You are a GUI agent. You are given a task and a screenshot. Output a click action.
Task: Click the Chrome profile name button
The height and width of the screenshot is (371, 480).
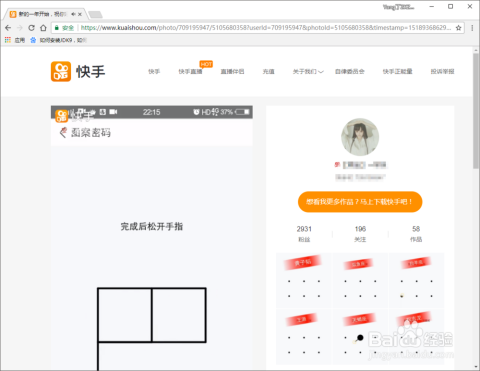click(x=398, y=7)
